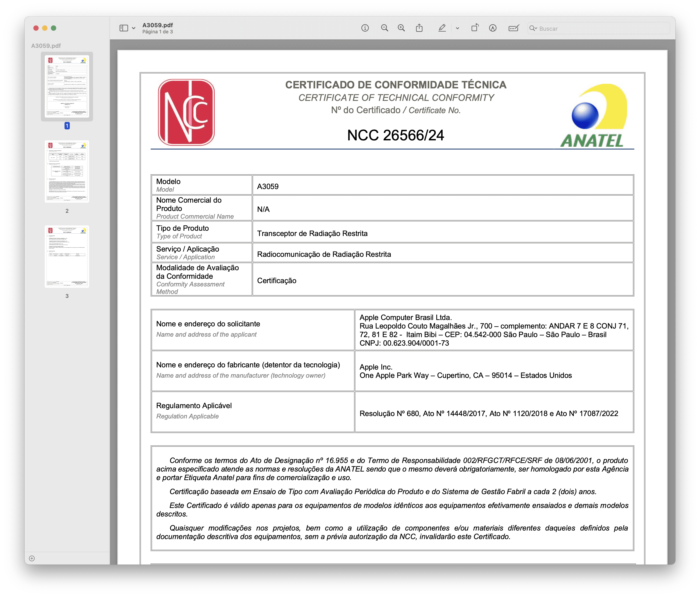Click Nome e endereço do solicitante label
The width and height of the screenshot is (700, 597).
click(208, 324)
